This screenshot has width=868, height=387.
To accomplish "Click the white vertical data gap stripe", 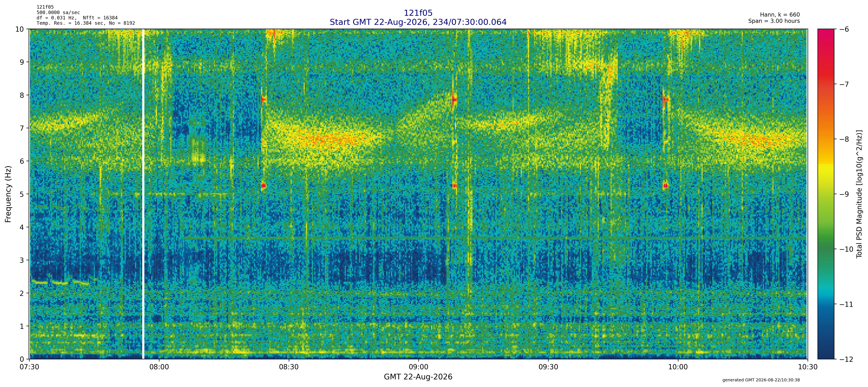I will pyautogui.click(x=143, y=194).
